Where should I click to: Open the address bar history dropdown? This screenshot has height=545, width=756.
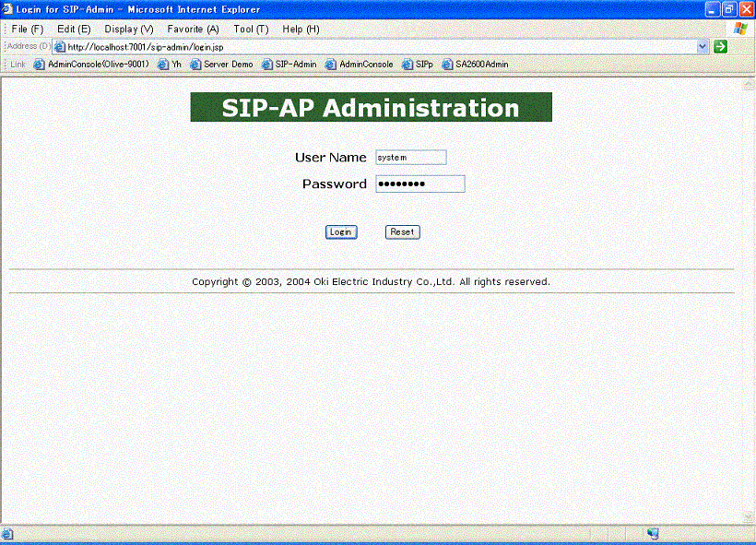click(702, 46)
